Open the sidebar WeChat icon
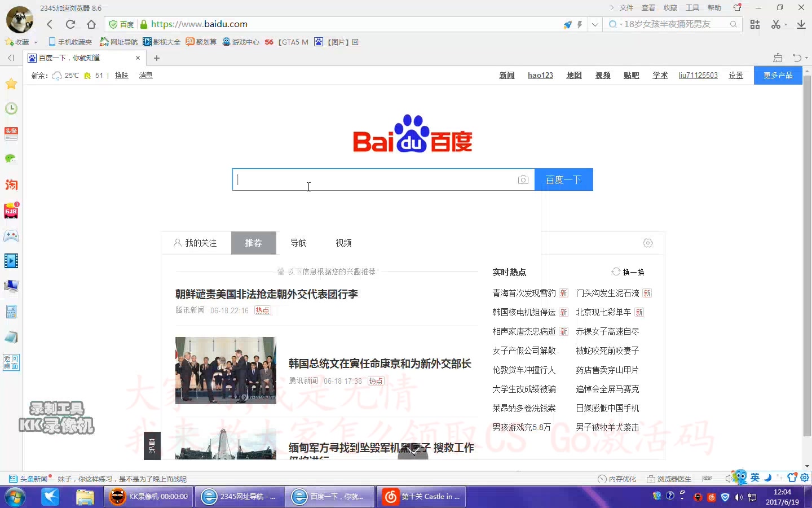The image size is (812, 508). click(x=11, y=159)
